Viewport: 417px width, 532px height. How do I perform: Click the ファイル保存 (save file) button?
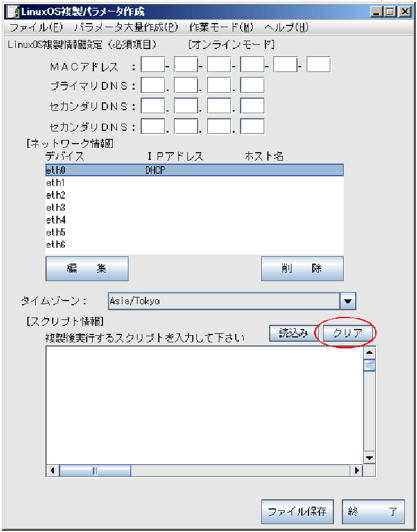(x=297, y=511)
